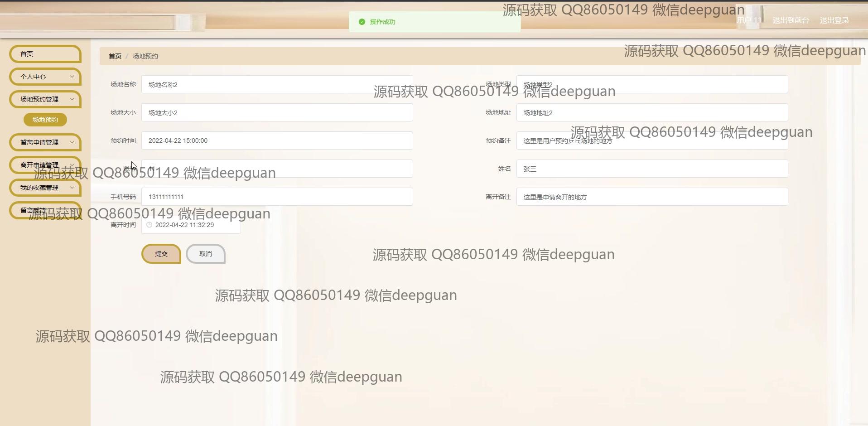Screen dimensions: 868x426
Task: Click the 操作成功 notification text
Action: coord(383,22)
